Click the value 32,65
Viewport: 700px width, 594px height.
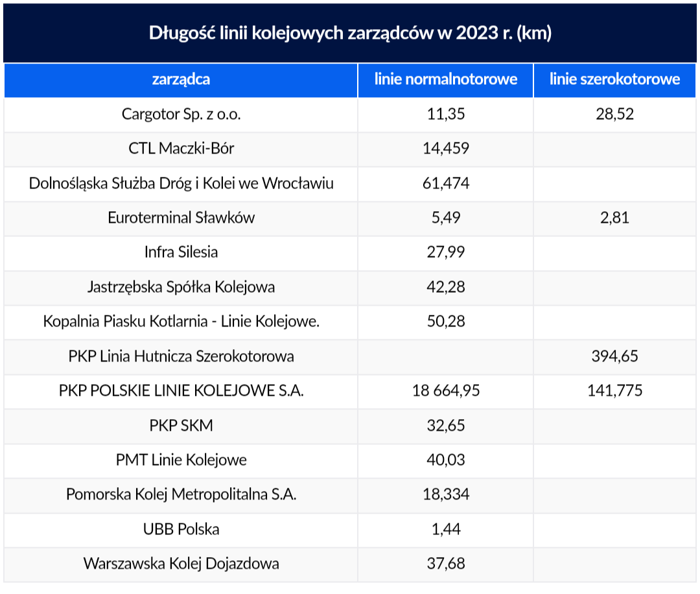pyautogui.click(x=445, y=426)
